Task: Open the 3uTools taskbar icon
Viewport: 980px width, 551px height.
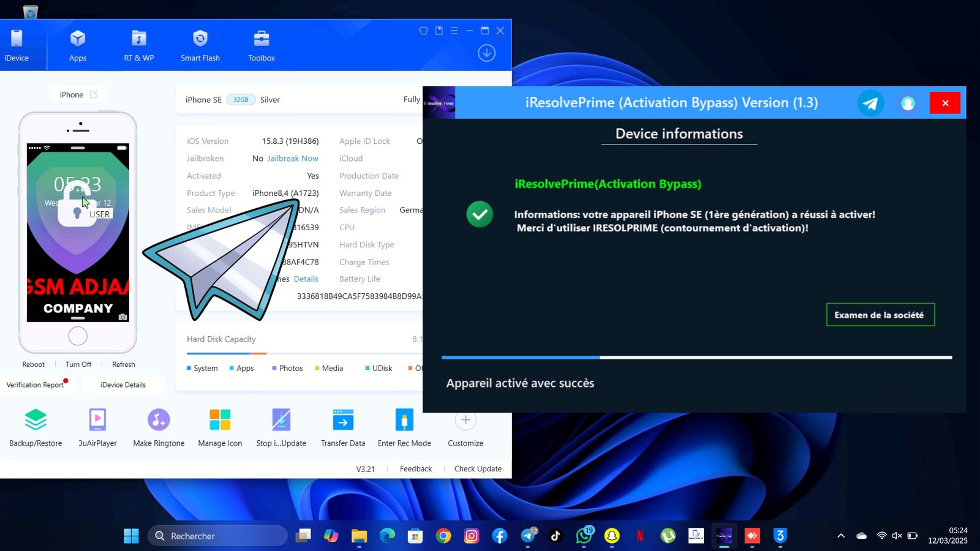Action: click(780, 536)
